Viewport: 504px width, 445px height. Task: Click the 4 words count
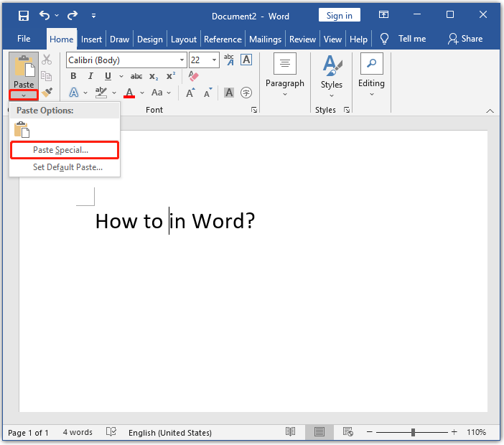pyautogui.click(x=78, y=433)
